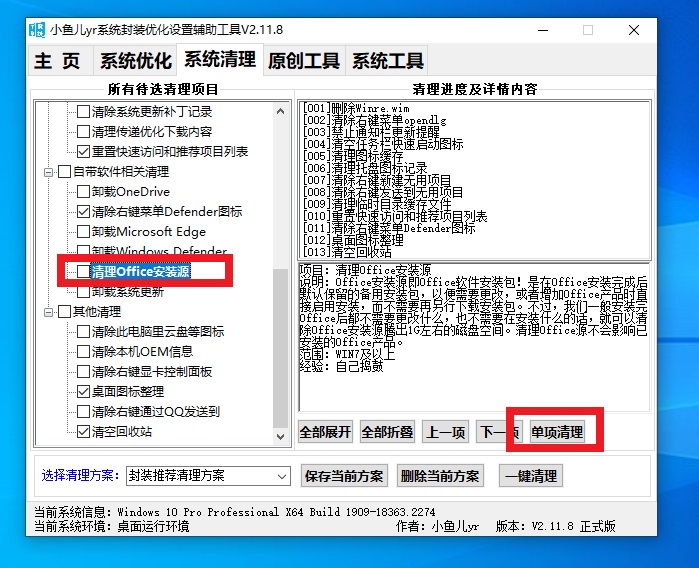699x568 pixels.
Task: Toggle the 清空回收站 checkbox
Action: 83,432
